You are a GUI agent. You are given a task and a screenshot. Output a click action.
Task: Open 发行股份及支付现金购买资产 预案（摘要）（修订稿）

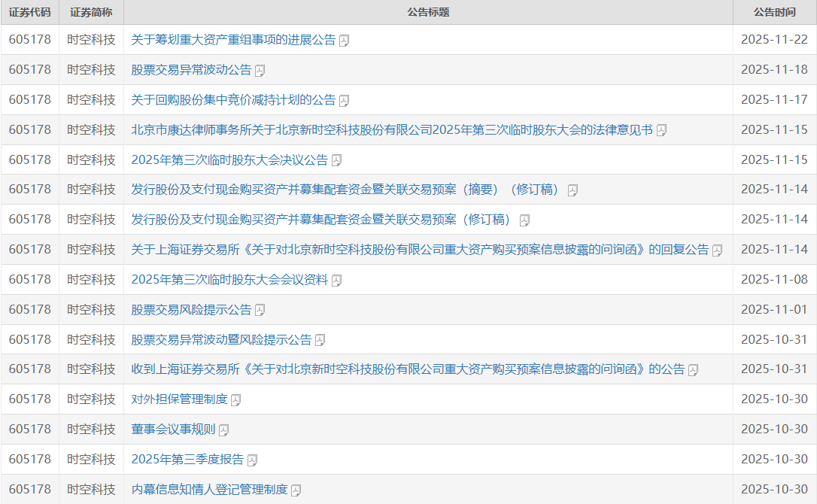pyautogui.click(x=346, y=190)
